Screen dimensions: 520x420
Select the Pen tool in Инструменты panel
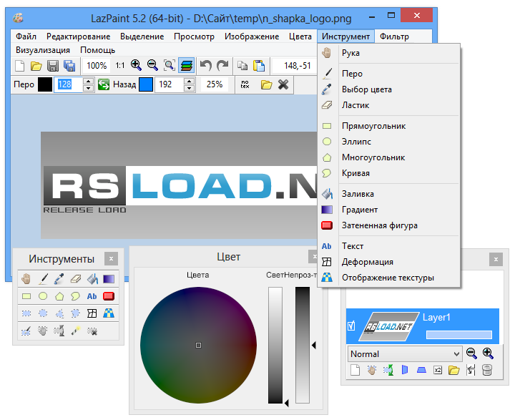pyautogui.click(x=43, y=279)
